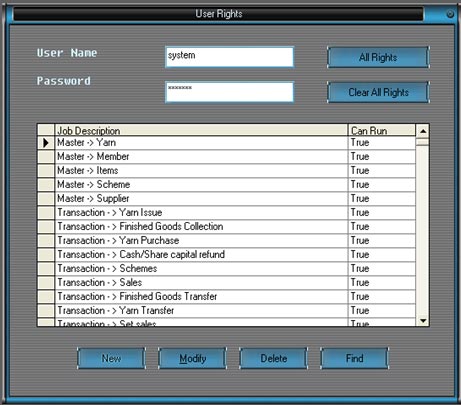Screen dimensions: 461x405
Task: Click Can Run value for Yarn Purchase
Action: pos(382,241)
